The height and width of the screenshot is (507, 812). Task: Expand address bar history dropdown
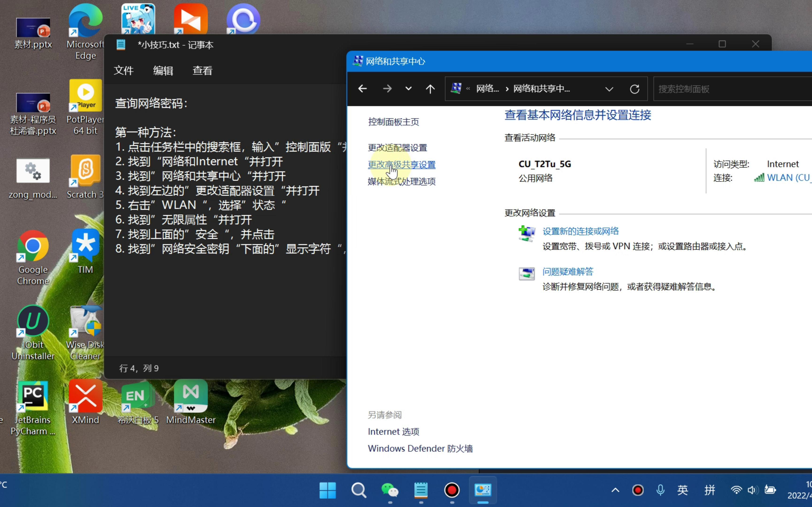coord(609,89)
